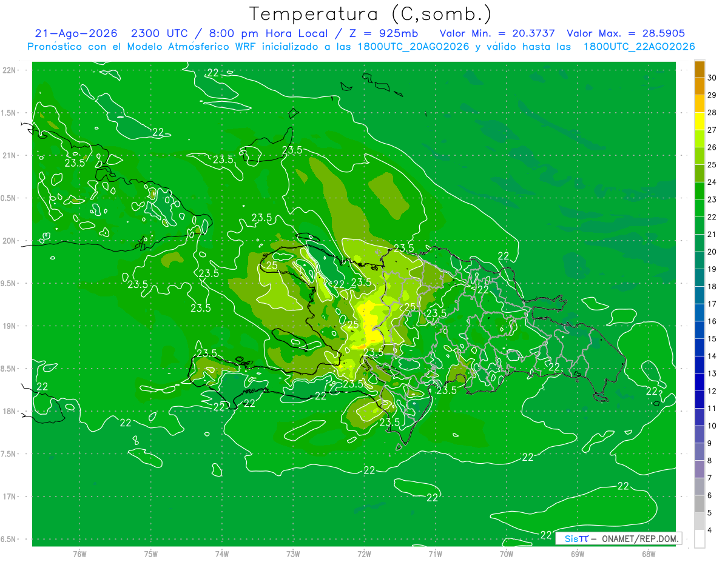Click the '30' label on the color scale

coord(712,78)
